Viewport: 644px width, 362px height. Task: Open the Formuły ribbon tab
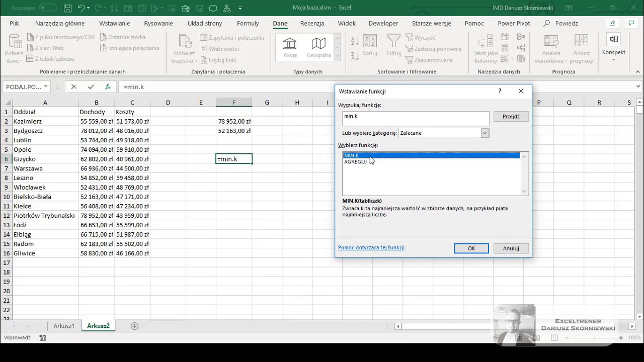pos(248,23)
